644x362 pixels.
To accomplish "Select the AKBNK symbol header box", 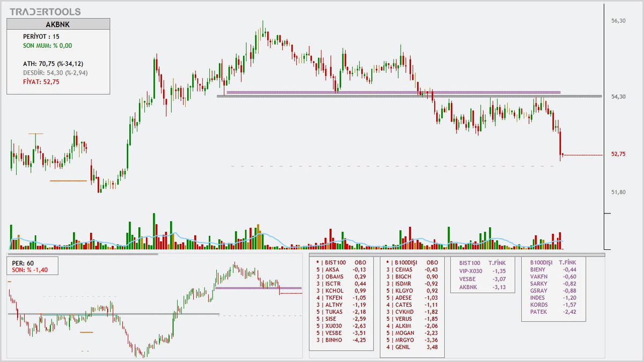I will click(x=58, y=24).
